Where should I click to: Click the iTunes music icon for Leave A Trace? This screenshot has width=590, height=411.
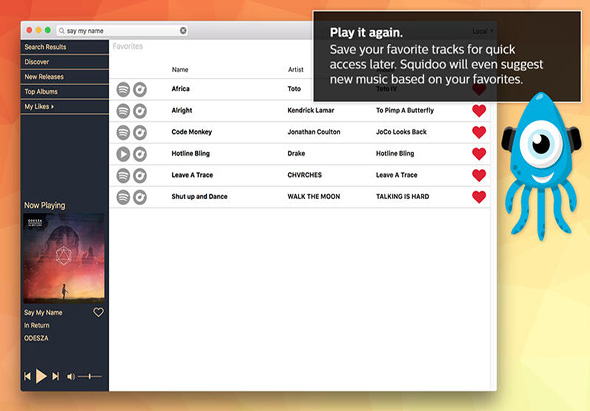tap(140, 176)
